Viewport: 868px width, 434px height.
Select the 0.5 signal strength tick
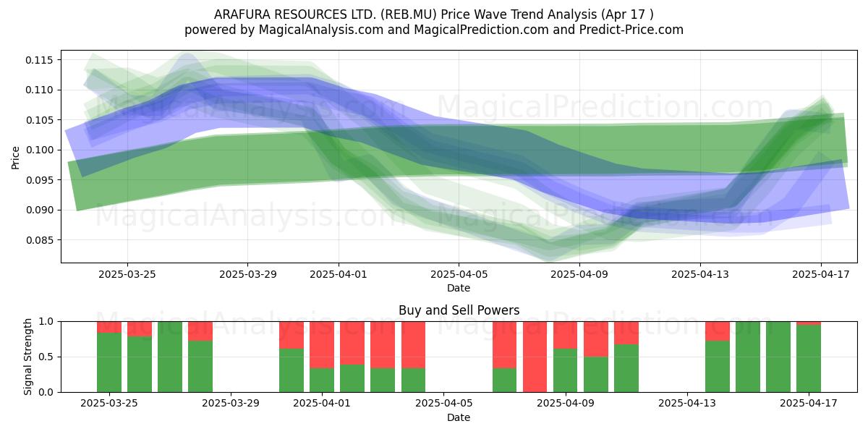click(x=48, y=357)
